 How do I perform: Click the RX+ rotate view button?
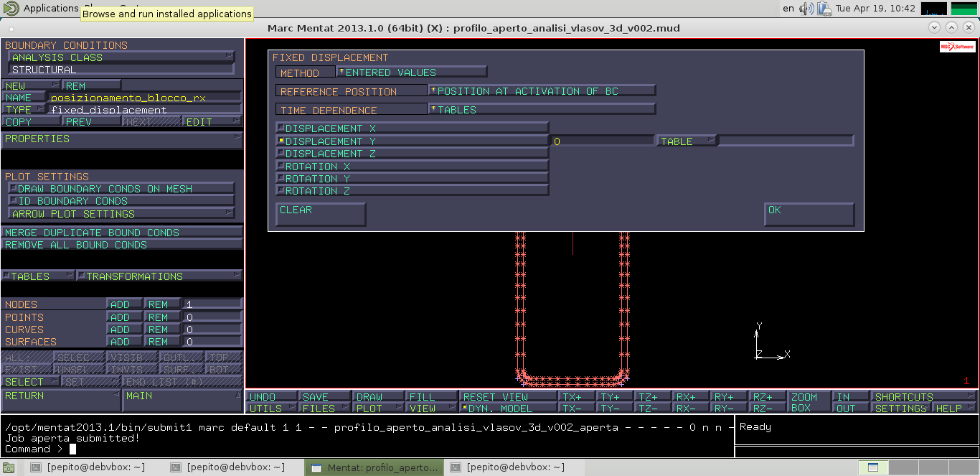(689, 396)
